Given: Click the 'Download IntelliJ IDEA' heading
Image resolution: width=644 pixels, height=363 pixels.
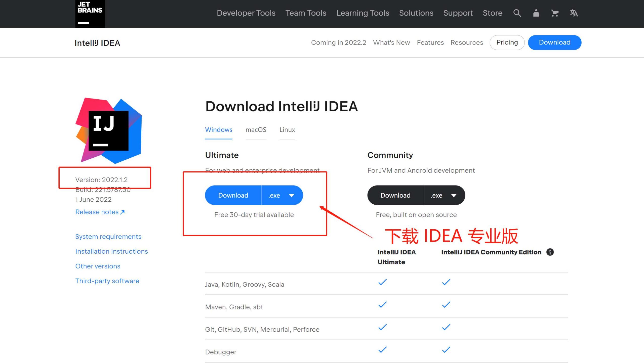Looking at the screenshot, I should [x=281, y=106].
